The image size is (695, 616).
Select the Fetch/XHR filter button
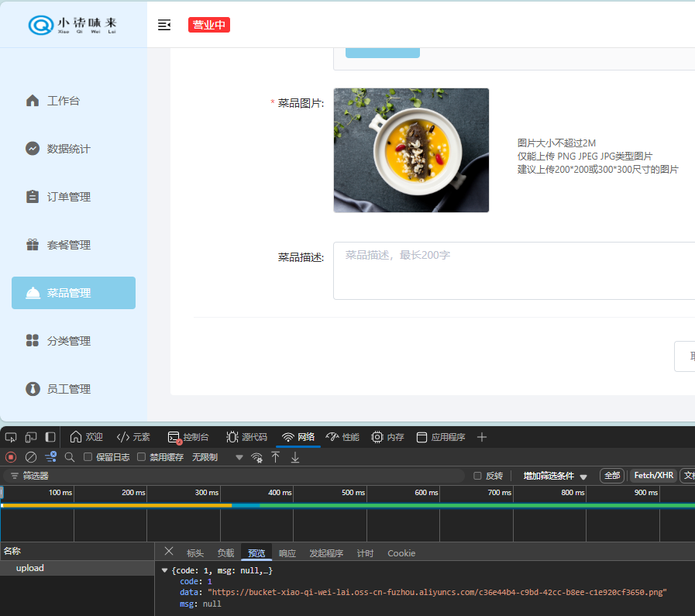[654, 476]
